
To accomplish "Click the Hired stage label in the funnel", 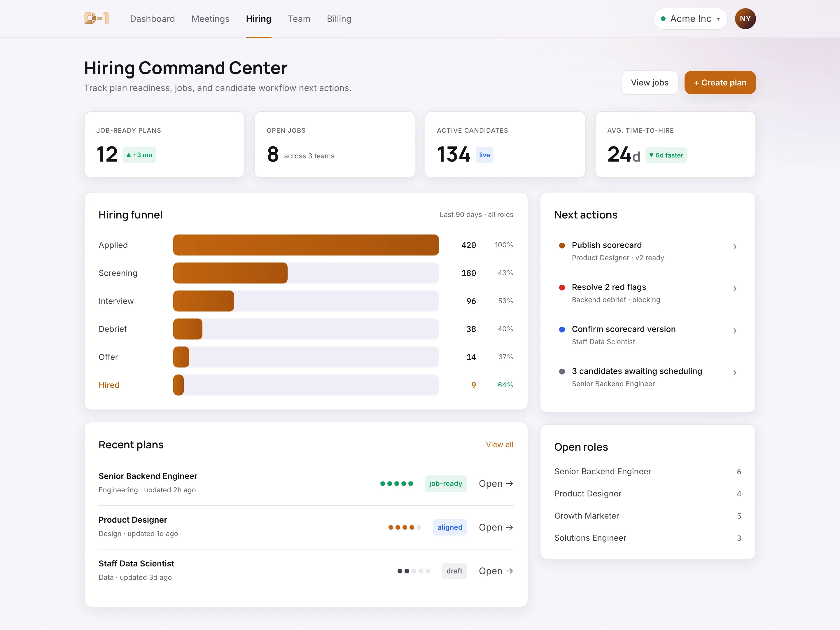I will click(x=109, y=385).
